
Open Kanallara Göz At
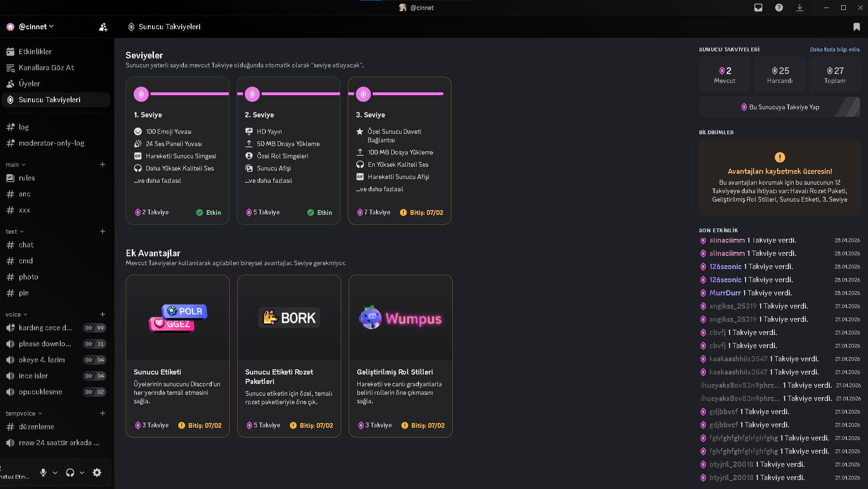point(56,68)
